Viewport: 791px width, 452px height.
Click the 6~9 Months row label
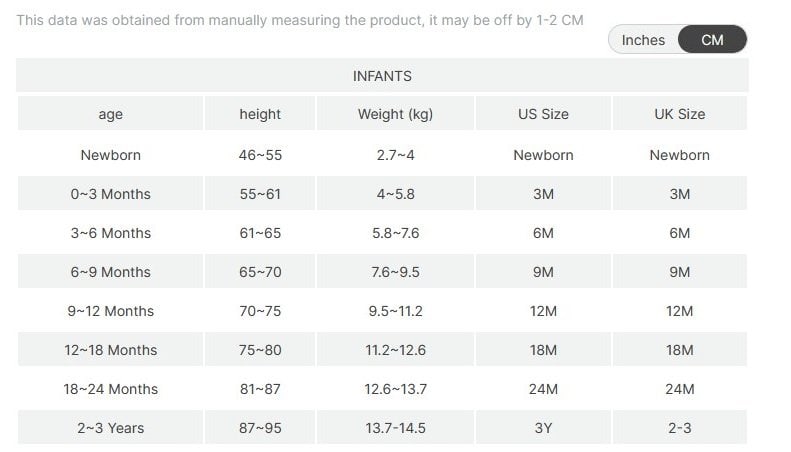[111, 272]
